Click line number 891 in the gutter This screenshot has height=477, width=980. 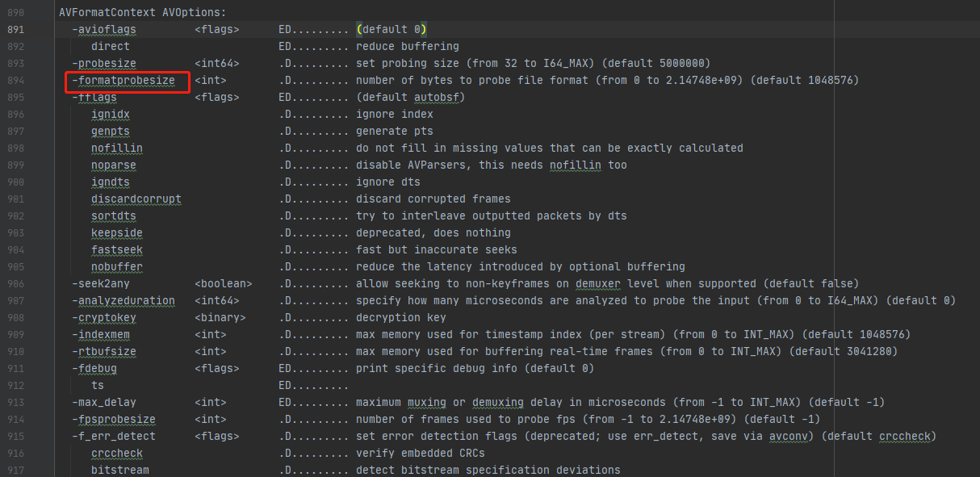pyautogui.click(x=15, y=29)
